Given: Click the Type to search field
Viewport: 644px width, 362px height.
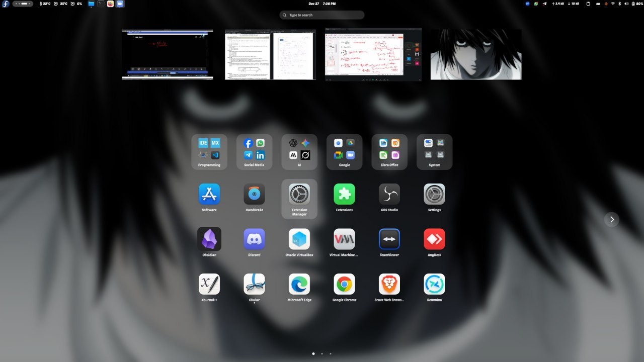Looking at the screenshot, I should [x=322, y=15].
